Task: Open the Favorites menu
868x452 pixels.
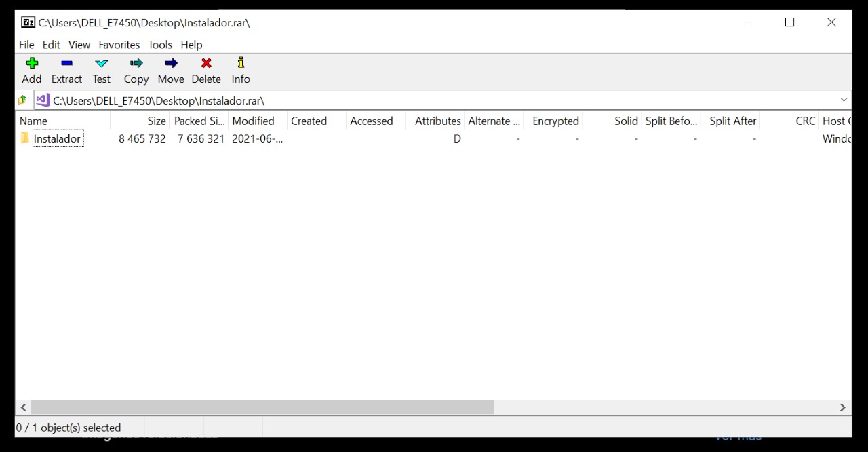Action: [x=119, y=45]
